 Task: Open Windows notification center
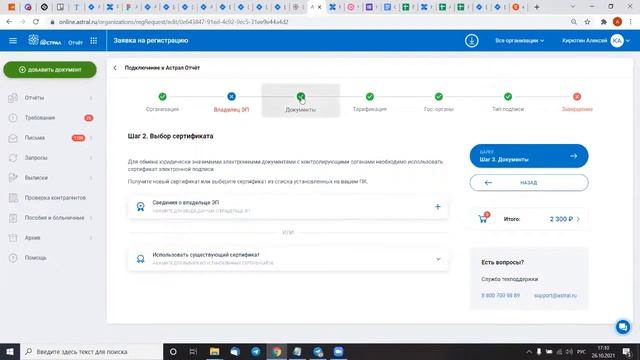pos(627,351)
